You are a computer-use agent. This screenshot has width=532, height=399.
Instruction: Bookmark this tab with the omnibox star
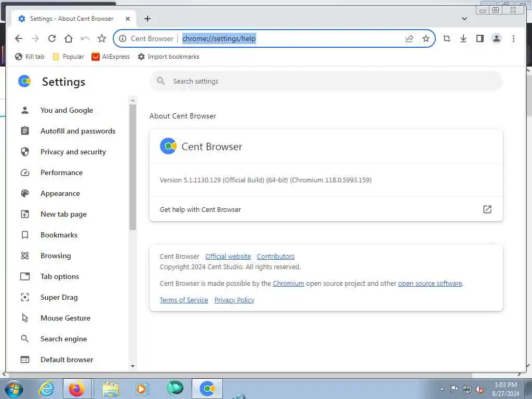tap(426, 38)
